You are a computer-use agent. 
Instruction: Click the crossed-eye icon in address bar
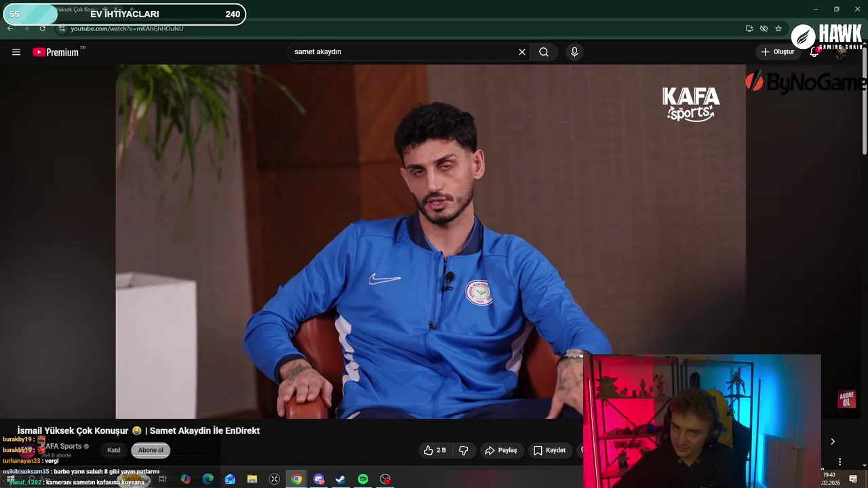764,28
